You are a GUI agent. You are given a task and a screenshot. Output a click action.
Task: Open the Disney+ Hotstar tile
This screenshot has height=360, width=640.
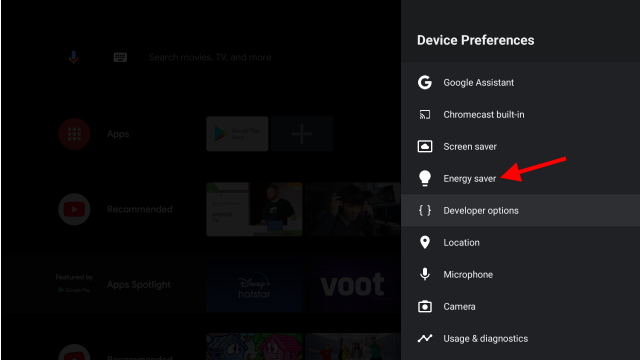(x=254, y=284)
